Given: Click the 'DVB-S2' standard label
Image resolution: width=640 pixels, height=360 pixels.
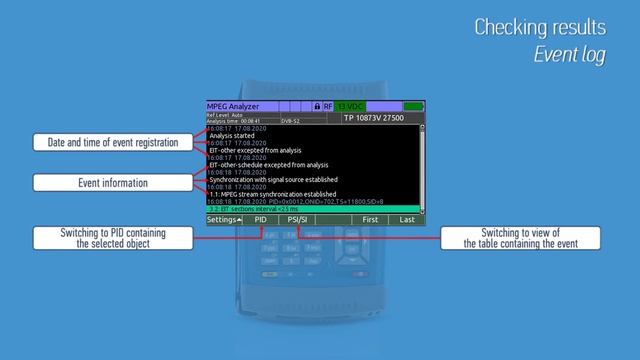Looking at the screenshot, I should click(290, 121).
